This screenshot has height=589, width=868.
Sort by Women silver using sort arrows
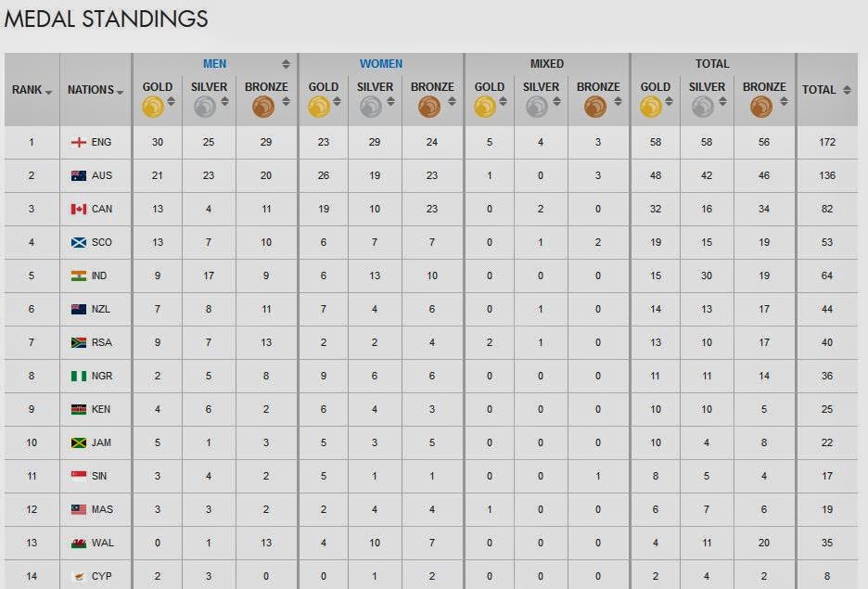pyautogui.click(x=390, y=101)
